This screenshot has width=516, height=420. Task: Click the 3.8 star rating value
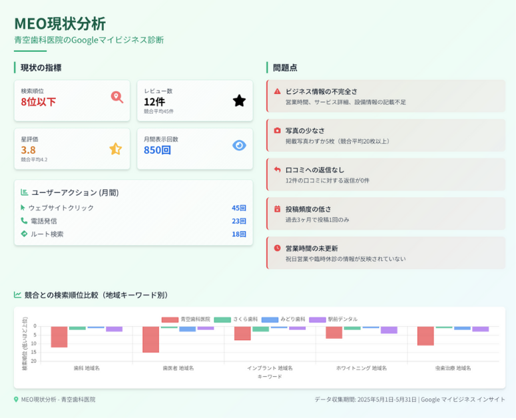pyautogui.click(x=29, y=150)
